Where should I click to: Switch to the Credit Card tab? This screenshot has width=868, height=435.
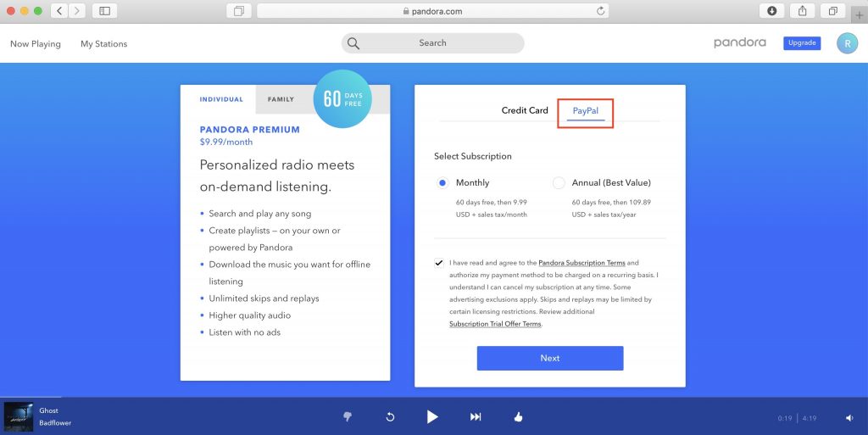525,110
